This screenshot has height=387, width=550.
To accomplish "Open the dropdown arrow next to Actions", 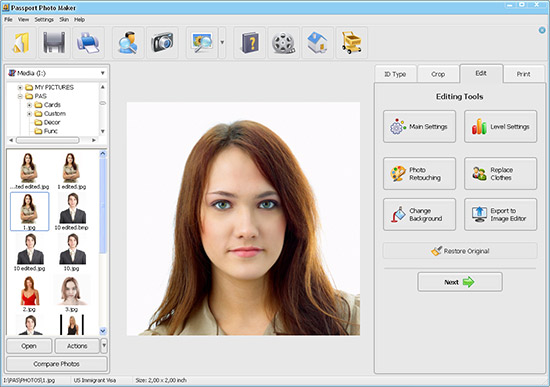I will 104,346.
